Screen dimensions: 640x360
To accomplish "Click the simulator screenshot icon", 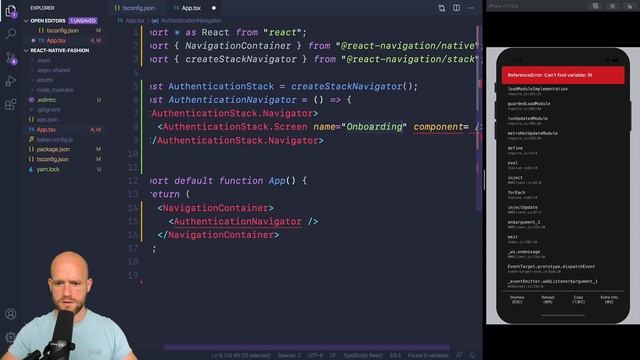I will pos(595,6).
